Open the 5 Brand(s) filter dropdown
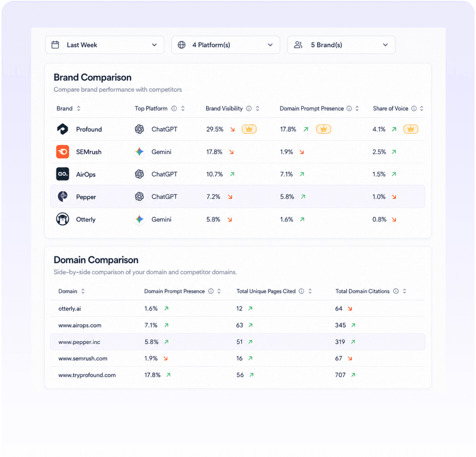Viewport: 476px width, 457px height. (341, 45)
